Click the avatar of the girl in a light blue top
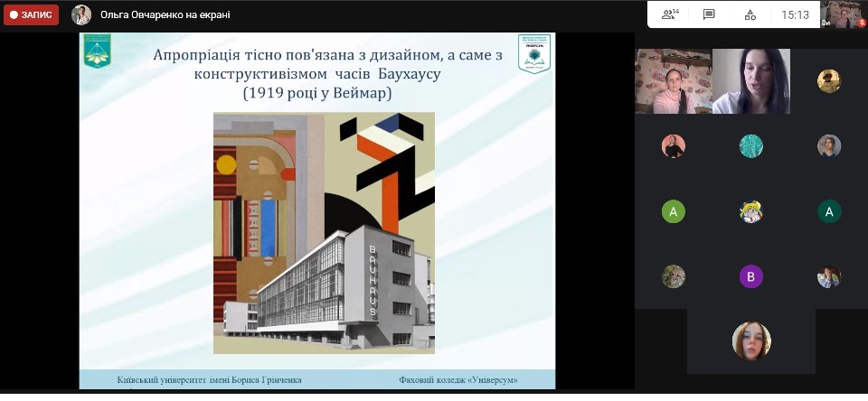The height and width of the screenshot is (401, 868). [829, 276]
